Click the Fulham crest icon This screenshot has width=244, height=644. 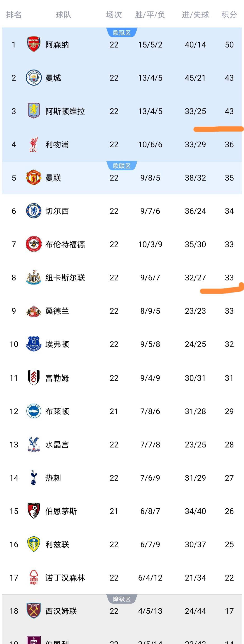click(33, 378)
